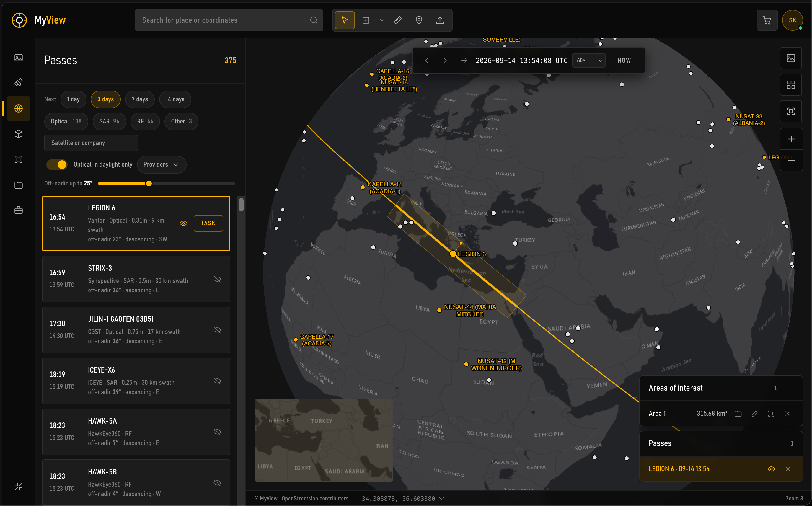This screenshot has height=506, width=812.
Task: Click the upload icon in toolbar
Action: [x=440, y=20]
